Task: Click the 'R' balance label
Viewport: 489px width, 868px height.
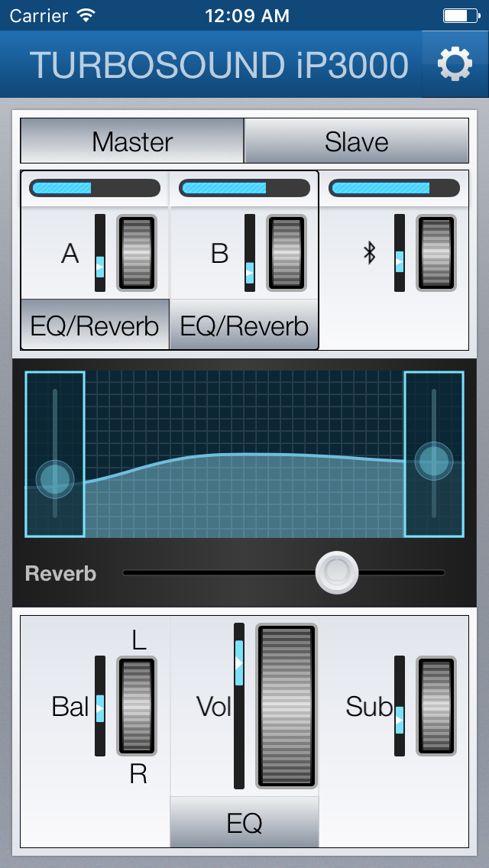Action: click(138, 775)
